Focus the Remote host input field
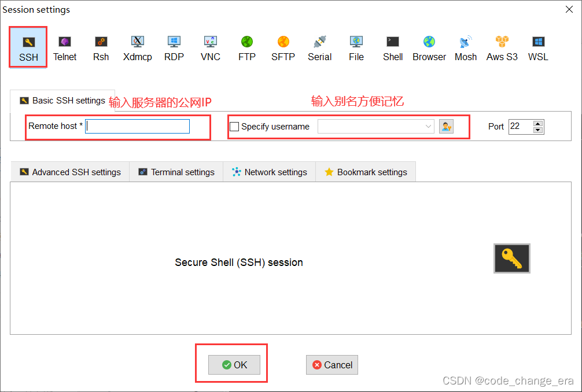582x392 pixels. click(x=137, y=127)
